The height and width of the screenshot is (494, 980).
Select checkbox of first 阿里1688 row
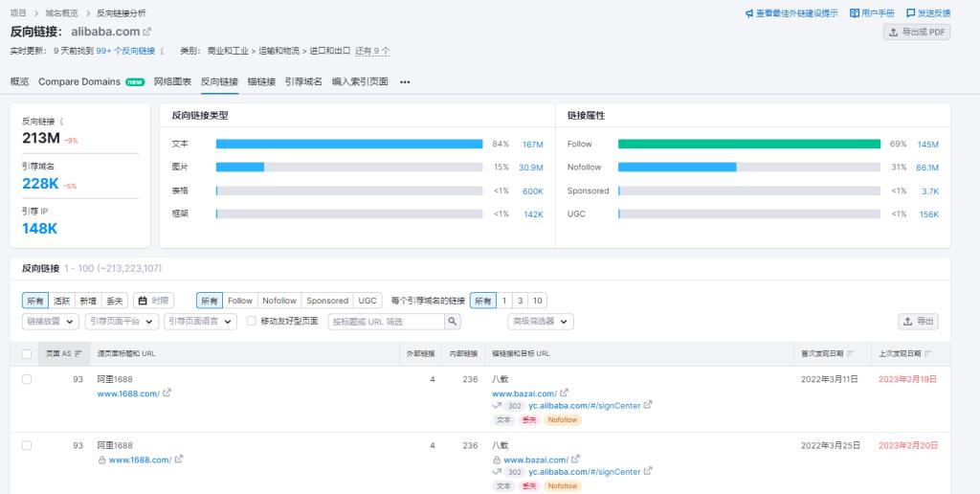(27, 379)
